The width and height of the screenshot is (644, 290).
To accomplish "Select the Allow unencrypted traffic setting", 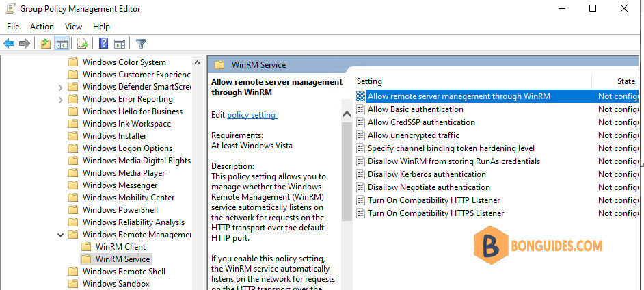I will click(x=414, y=135).
